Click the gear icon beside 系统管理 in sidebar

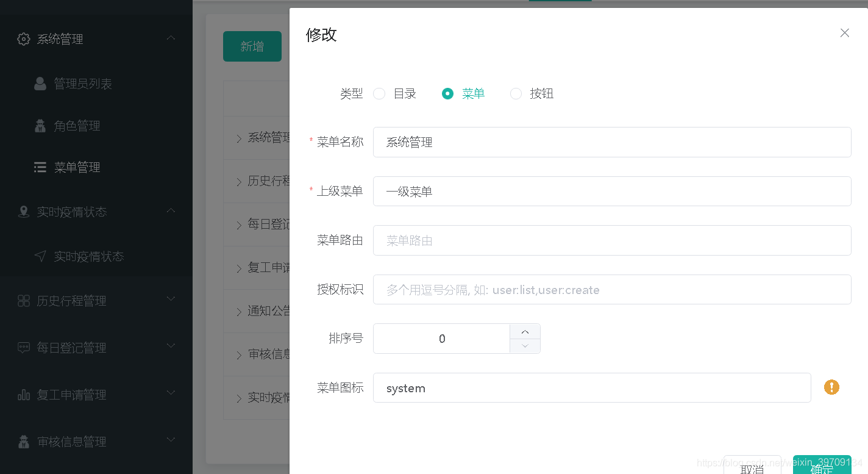coord(24,39)
